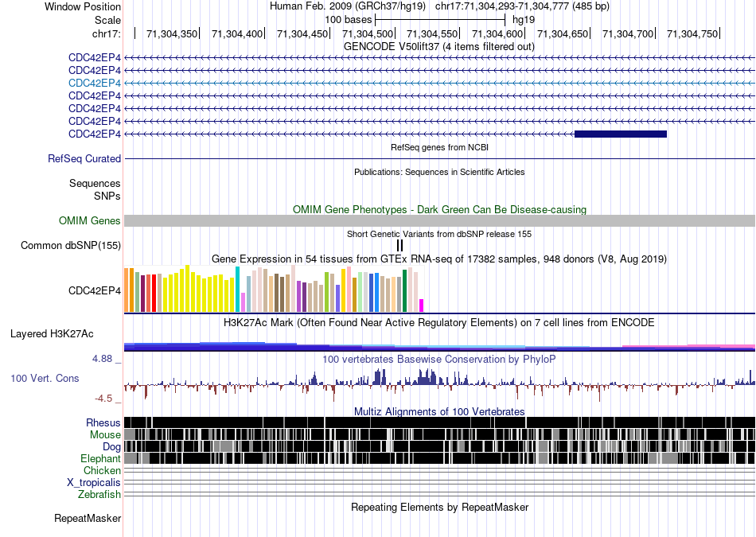756x537 pixels.
Task: Click the 'Layered H3K27Ac' track label
Action: 52,333
